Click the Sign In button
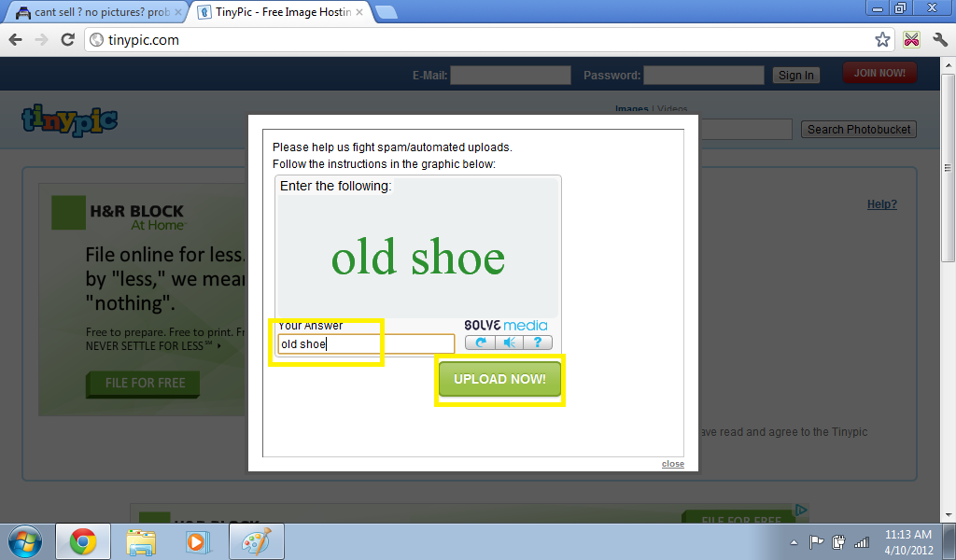956x560 pixels. [795, 76]
